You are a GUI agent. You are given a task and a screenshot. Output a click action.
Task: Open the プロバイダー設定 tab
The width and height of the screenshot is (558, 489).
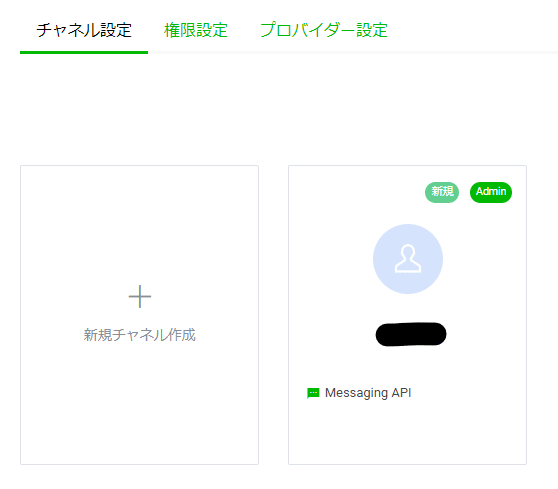point(324,30)
